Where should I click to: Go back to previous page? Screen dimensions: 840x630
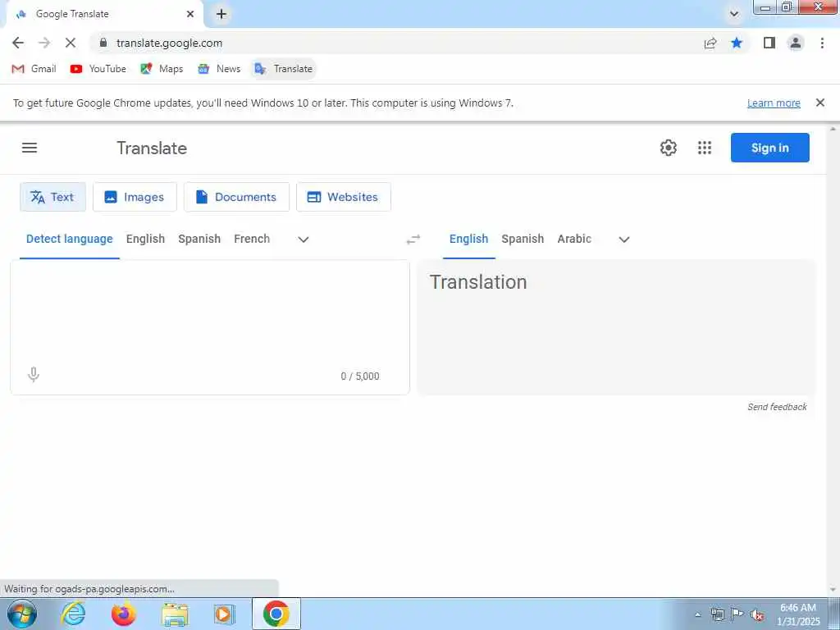[x=18, y=43]
